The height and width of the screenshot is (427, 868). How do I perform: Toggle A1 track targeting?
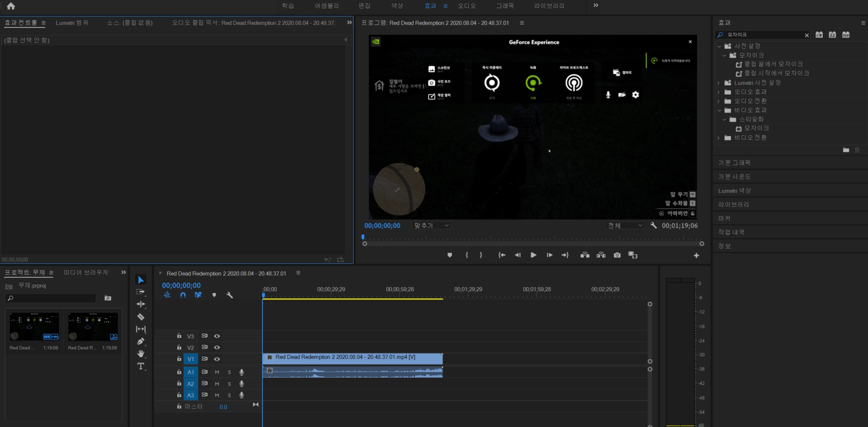(191, 372)
